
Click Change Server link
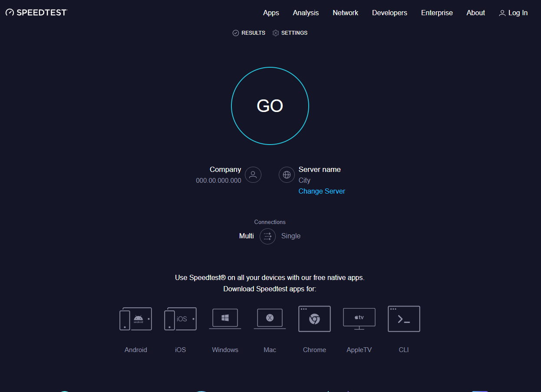(322, 191)
